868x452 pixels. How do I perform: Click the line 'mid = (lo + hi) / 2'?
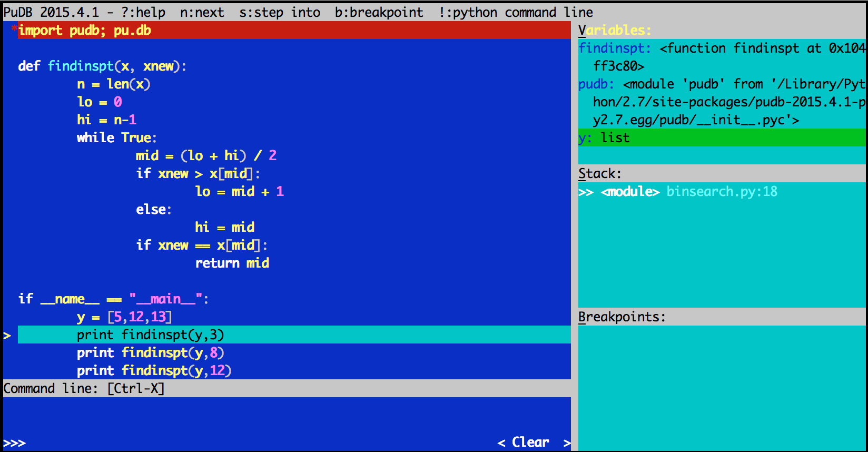[206, 155]
